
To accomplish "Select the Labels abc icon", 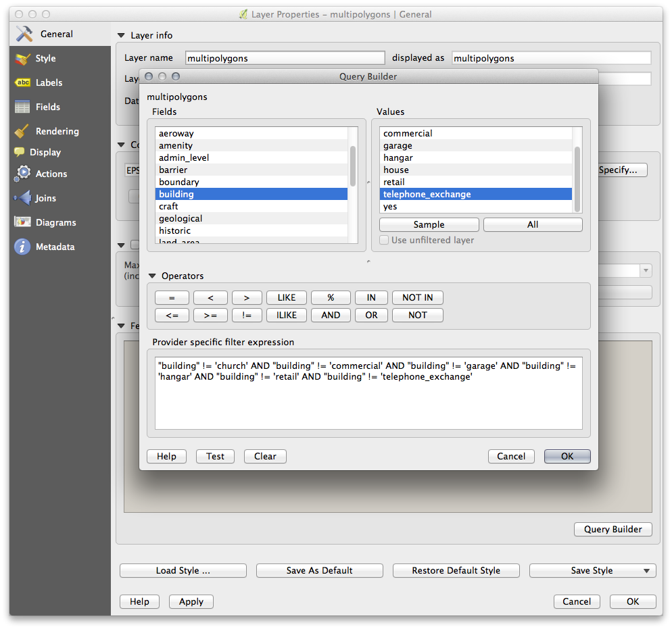I will (x=23, y=82).
